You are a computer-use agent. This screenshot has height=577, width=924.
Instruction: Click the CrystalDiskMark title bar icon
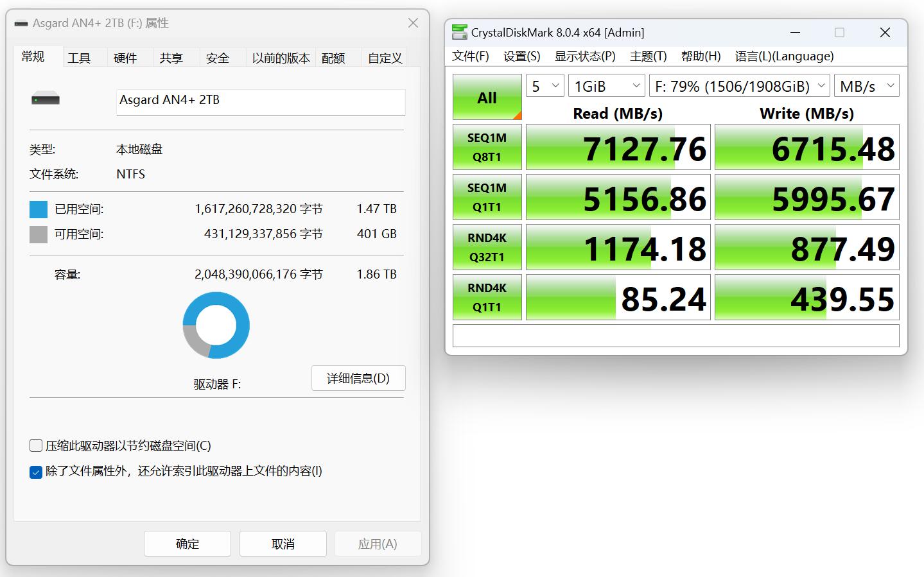pyautogui.click(x=459, y=32)
